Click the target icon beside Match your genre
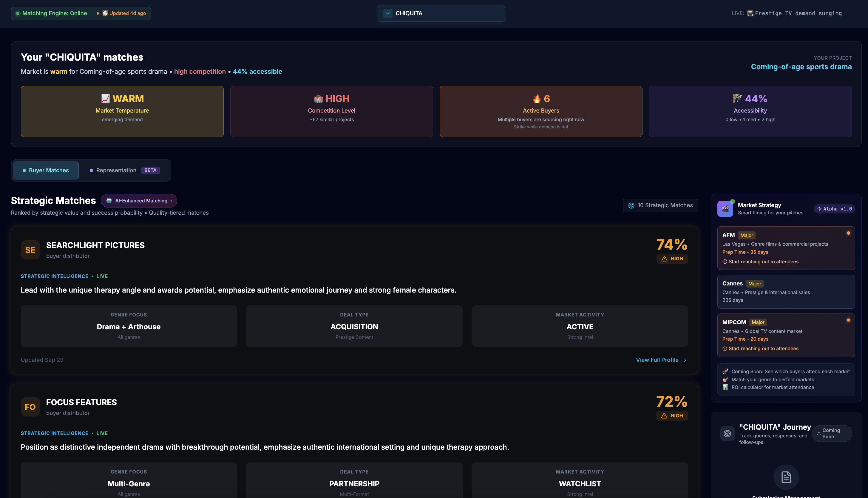The width and height of the screenshot is (868, 498). [725, 380]
